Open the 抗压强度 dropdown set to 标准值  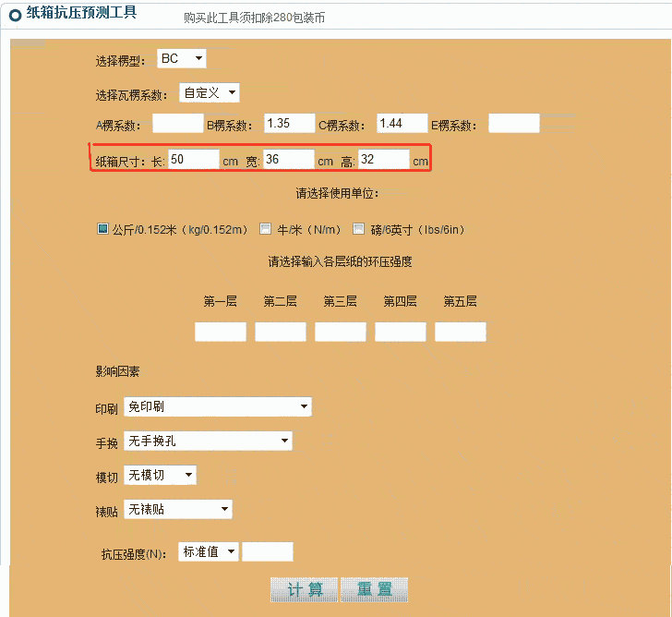pyautogui.click(x=210, y=551)
